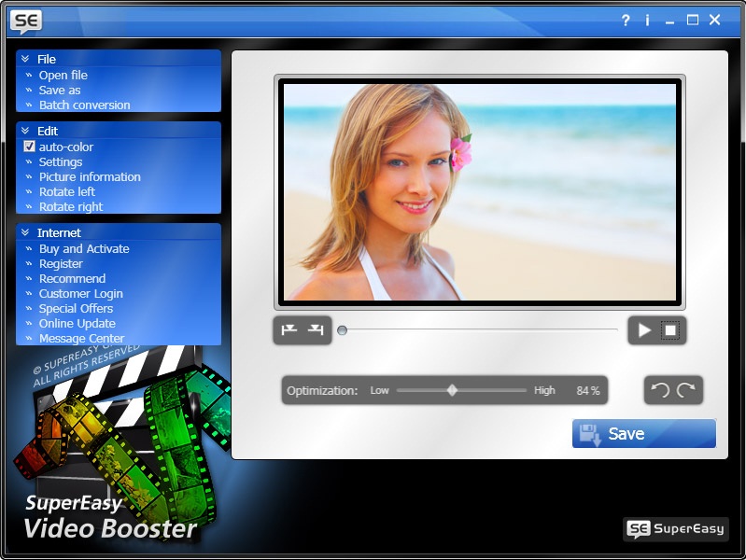Click the SuperEasy logo at bottom right
The image size is (746, 560).
coord(676,528)
